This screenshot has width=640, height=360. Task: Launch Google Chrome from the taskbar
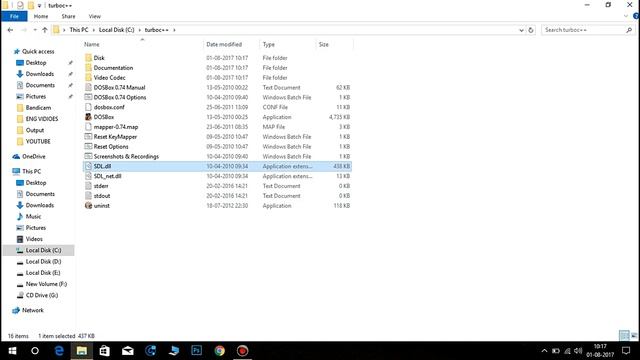point(220,351)
